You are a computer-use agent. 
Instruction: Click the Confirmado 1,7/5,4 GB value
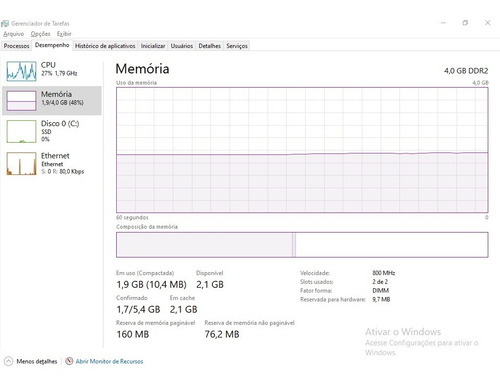(138, 309)
